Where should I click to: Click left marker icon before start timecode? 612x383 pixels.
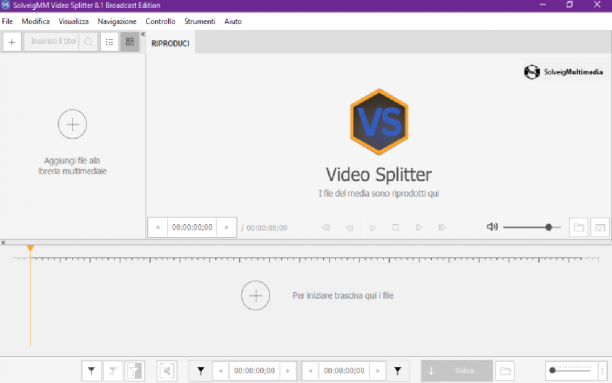201,371
